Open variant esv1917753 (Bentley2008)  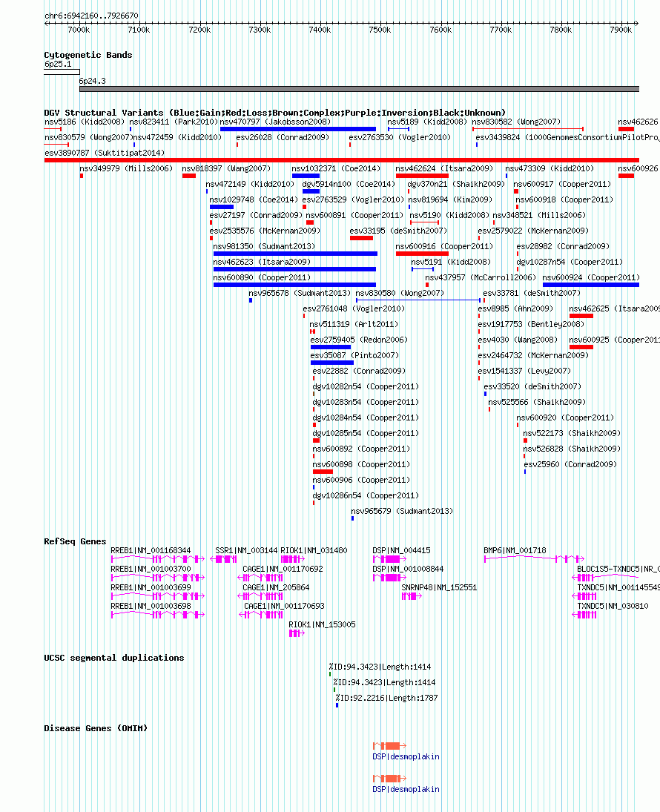click(x=531, y=324)
